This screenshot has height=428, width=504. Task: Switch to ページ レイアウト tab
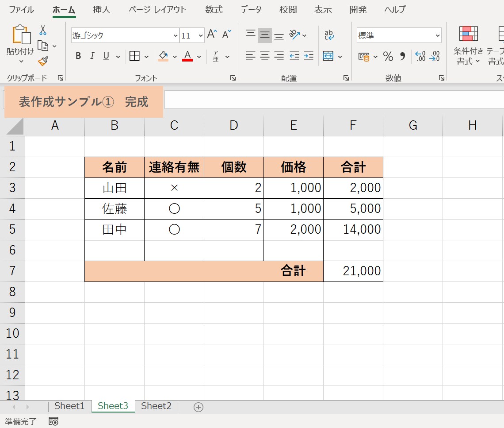pos(157,10)
